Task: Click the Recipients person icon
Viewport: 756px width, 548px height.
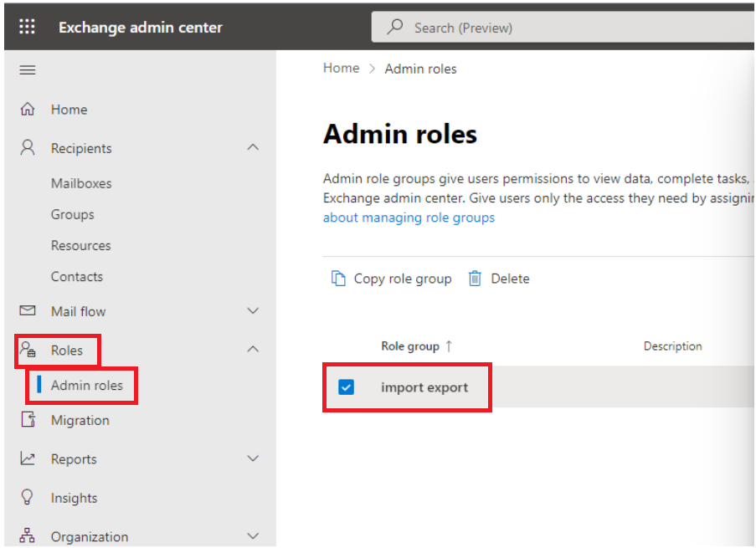Action: [x=28, y=147]
